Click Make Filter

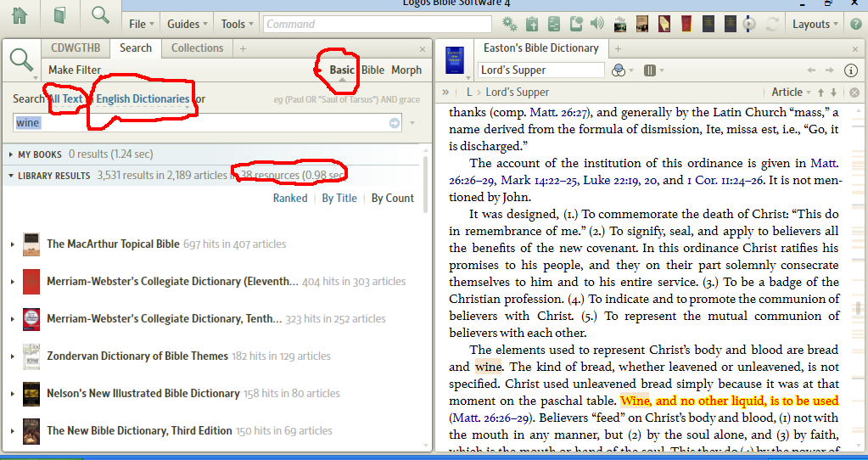click(x=75, y=70)
